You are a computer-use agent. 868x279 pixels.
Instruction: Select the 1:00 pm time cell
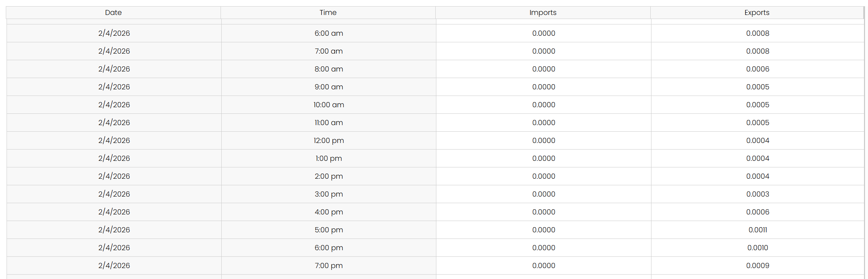pos(328,158)
